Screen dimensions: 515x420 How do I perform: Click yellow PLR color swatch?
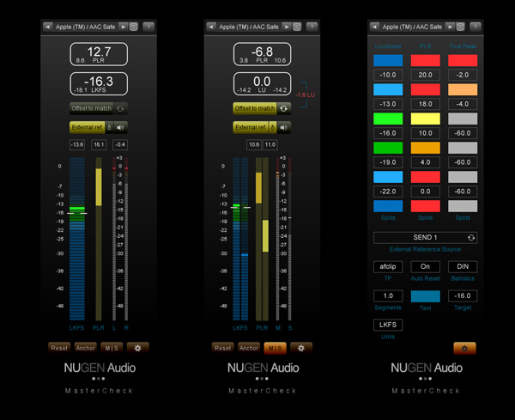click(x=426, y=119)
